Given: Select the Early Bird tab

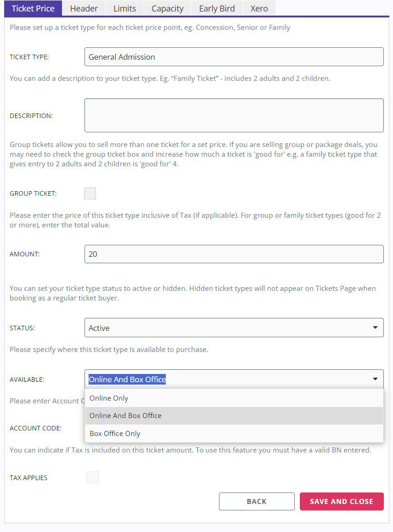Looking at the screenshot, I should [217, 8].
